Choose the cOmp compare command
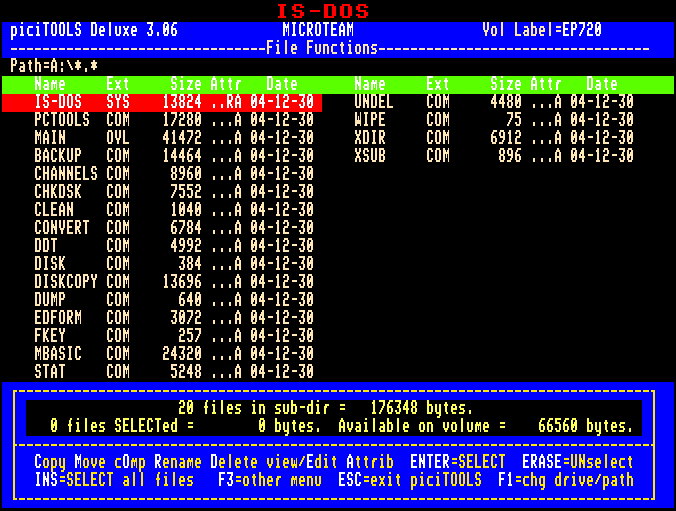 pos(130,462)
